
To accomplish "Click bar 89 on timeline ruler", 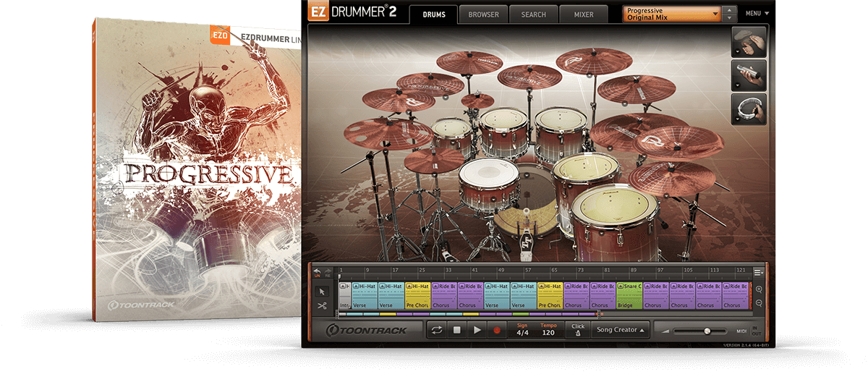I will (x=634, y=270).
